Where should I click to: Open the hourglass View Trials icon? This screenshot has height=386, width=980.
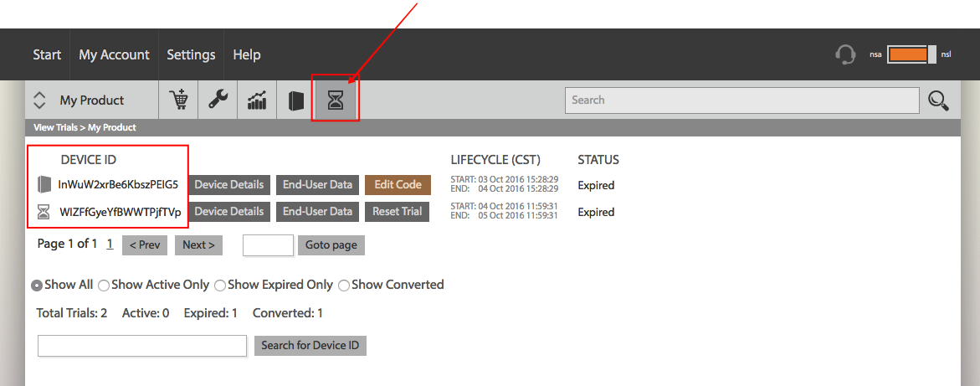point(336,100)
